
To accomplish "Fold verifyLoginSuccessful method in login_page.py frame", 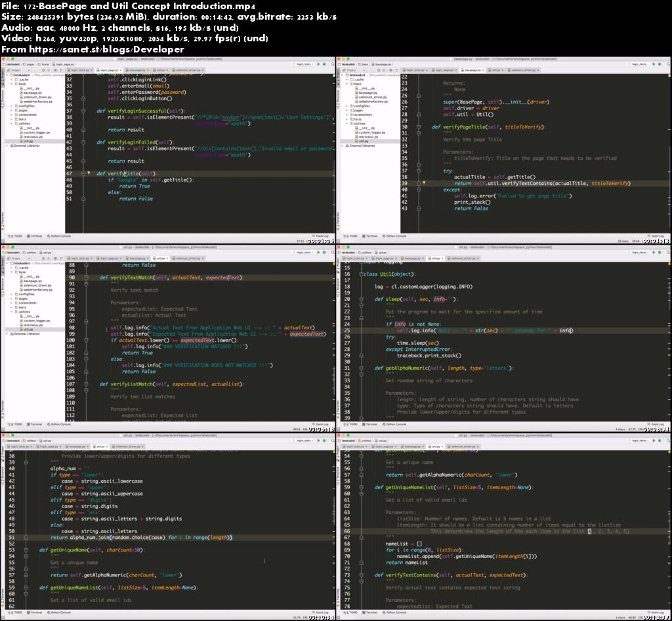I will (x=83, y=111).
